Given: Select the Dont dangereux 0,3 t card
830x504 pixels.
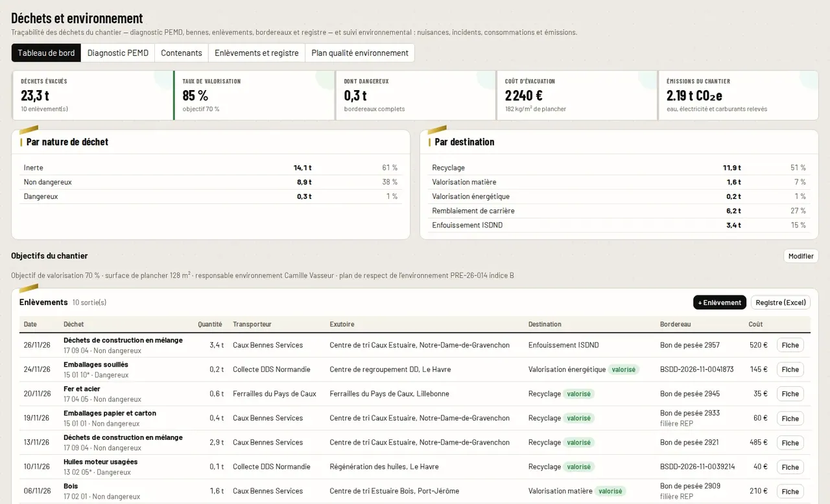Looking at the screenshot, I should tap(416, 95).
